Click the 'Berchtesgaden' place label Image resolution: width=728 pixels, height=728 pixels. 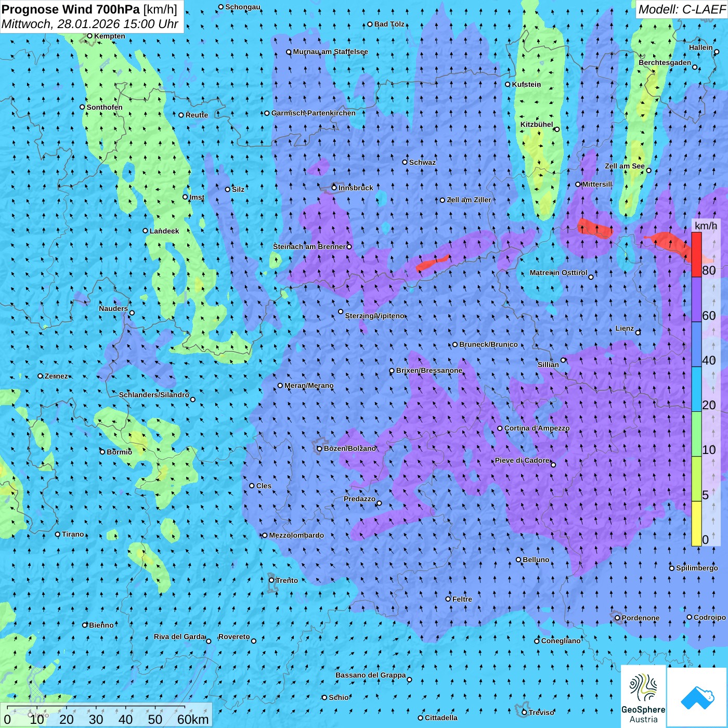point(665,62)
